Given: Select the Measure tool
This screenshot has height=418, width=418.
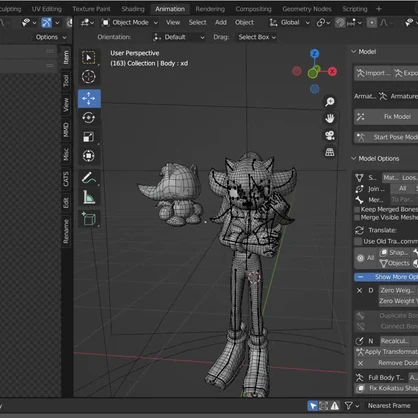Looking at the screenshot, I should tap(89, 197).
